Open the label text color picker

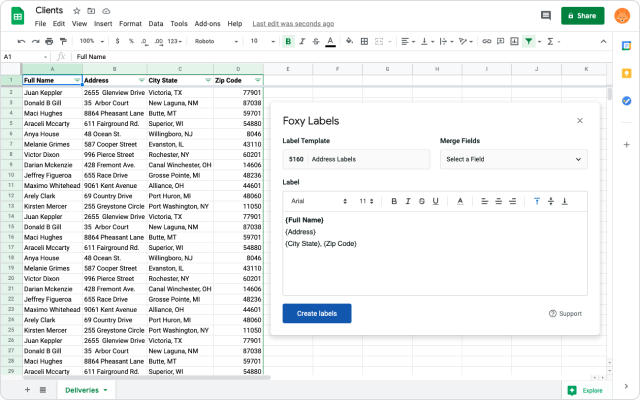460,201
